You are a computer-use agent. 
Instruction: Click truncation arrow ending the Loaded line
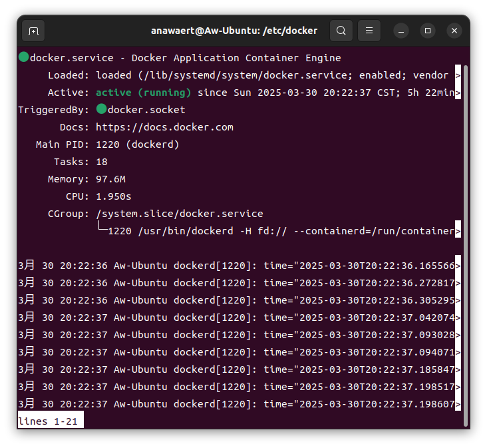tap(458, 75)
